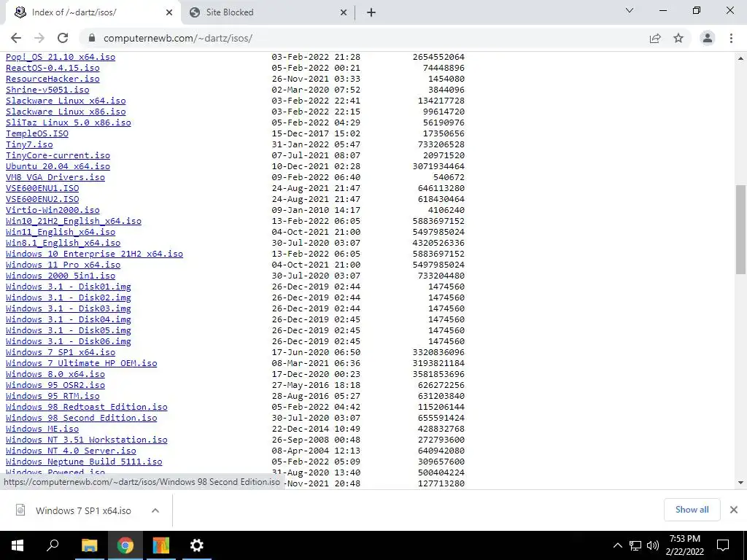Click the vertical scrollbar thumb
Screen dimensions: 747x560
pyautogui.click(x=740, y=230)
